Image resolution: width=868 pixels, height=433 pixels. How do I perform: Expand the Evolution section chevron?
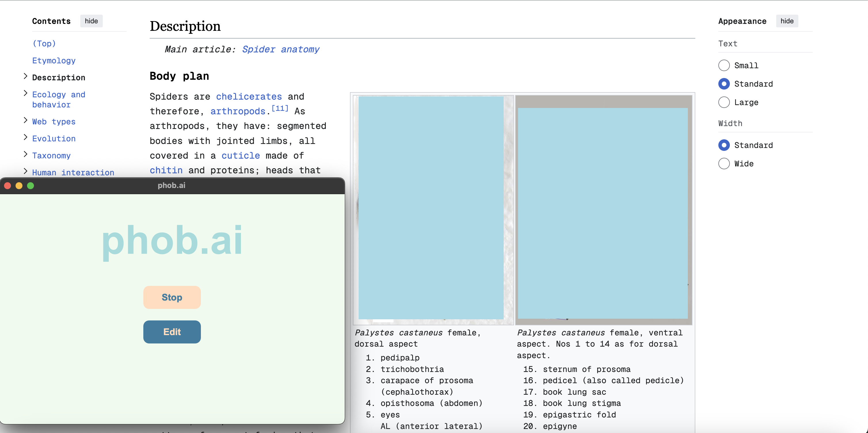pyautogui.click(x=26, y=138)
